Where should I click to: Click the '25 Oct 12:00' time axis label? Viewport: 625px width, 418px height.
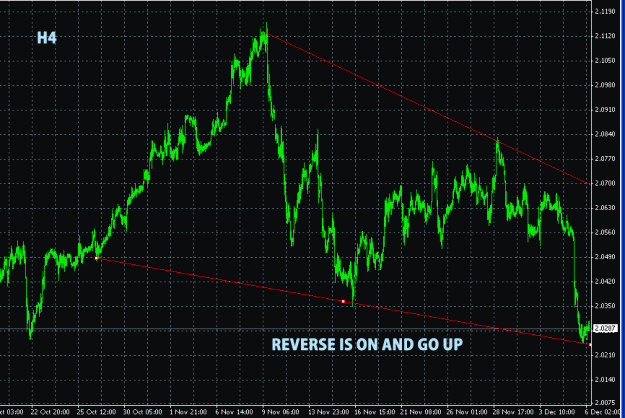click(96, 412)
